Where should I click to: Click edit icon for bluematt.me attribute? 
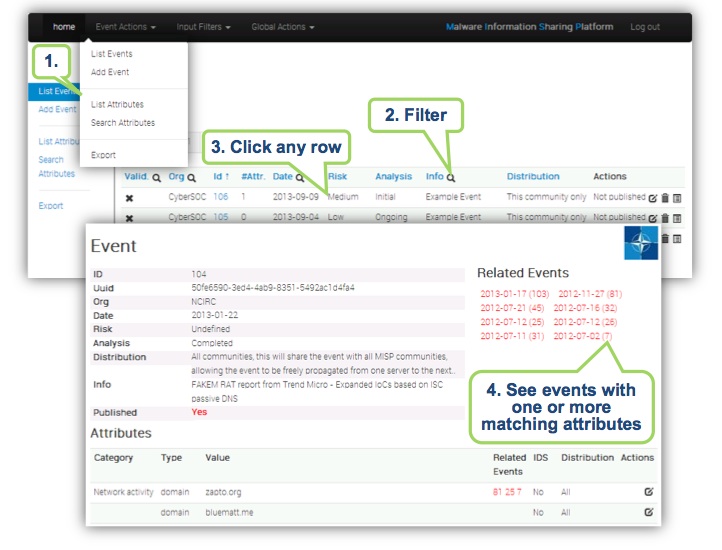(x=648, y=512)
